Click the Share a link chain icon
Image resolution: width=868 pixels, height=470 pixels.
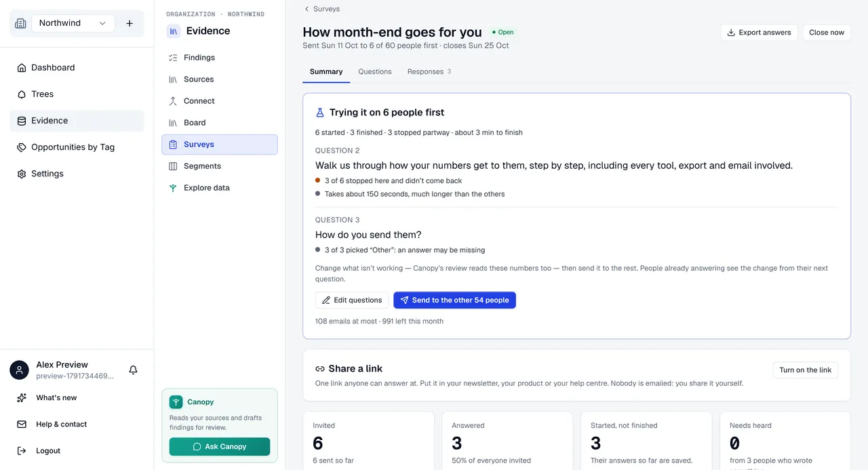320,369
